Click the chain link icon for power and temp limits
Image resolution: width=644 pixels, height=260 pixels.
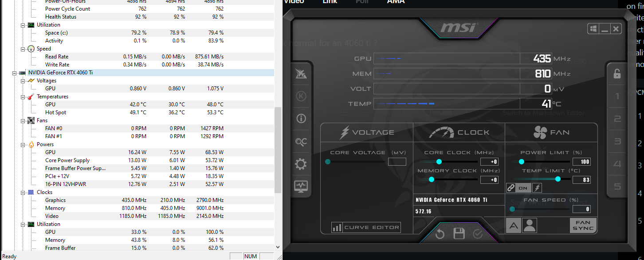[x=511, y=188]
